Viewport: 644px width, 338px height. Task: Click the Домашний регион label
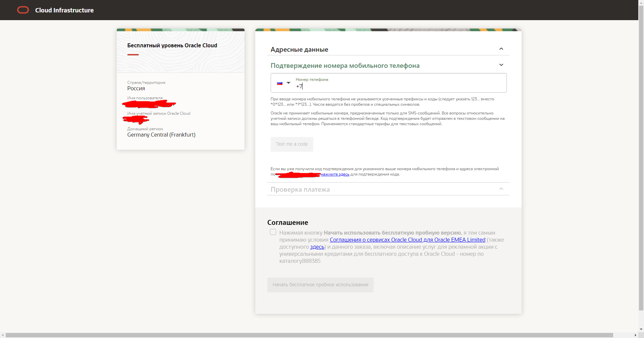pyautogui.click(x=145, y=129)
